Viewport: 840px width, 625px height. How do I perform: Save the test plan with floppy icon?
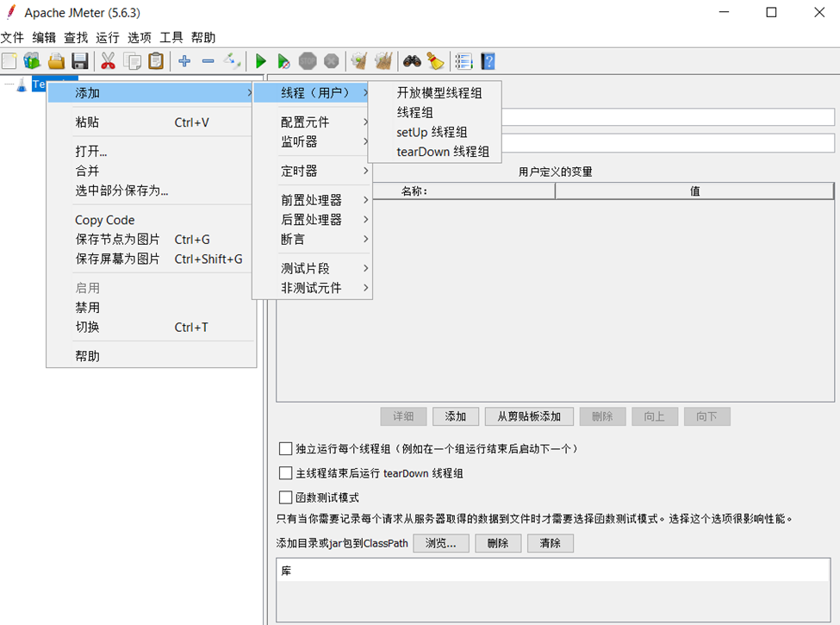coord(80,61)
